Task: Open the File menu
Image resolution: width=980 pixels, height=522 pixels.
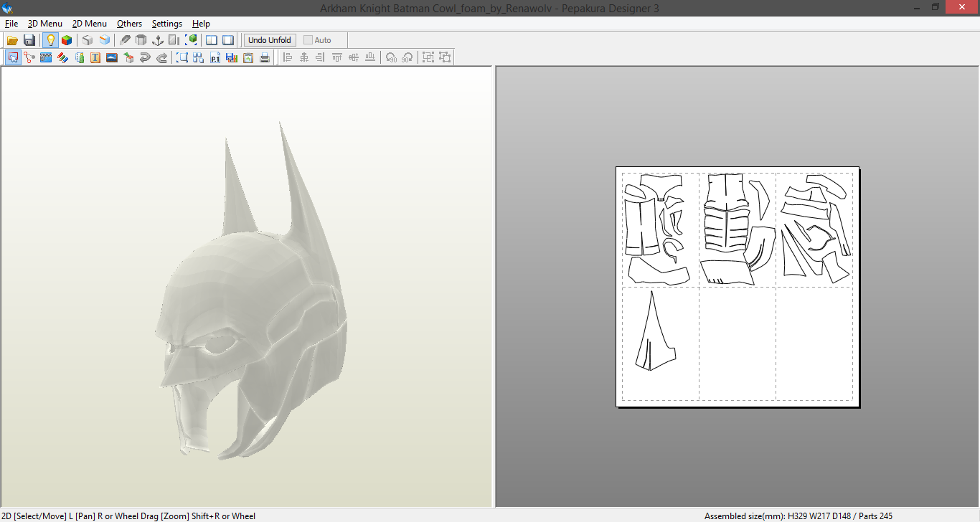Action: 11,24
